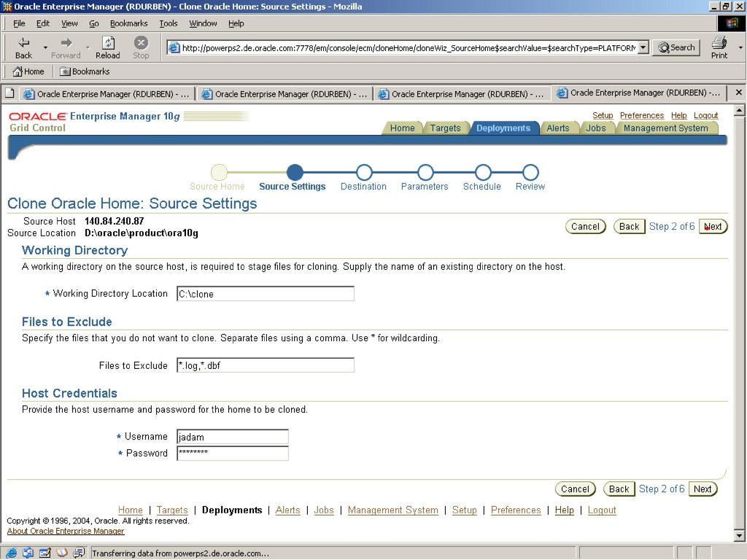Switch to the Alerts tab
747x560 pixels.
(558, 128)
